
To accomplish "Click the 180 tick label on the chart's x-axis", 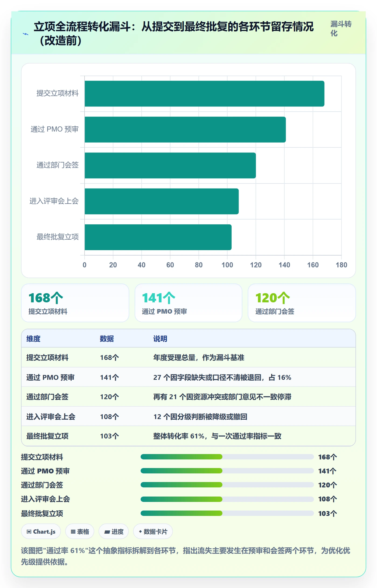I will coord(341,265).
